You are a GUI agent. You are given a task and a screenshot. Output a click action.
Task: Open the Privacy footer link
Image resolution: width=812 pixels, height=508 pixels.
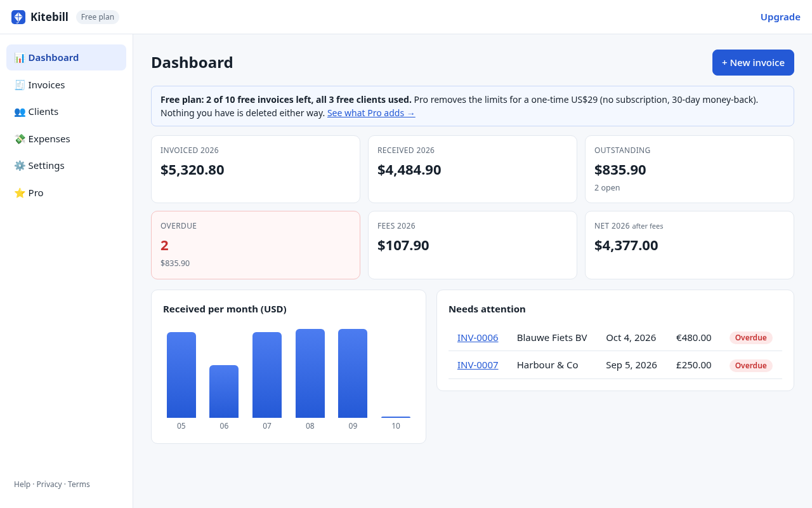49,485
